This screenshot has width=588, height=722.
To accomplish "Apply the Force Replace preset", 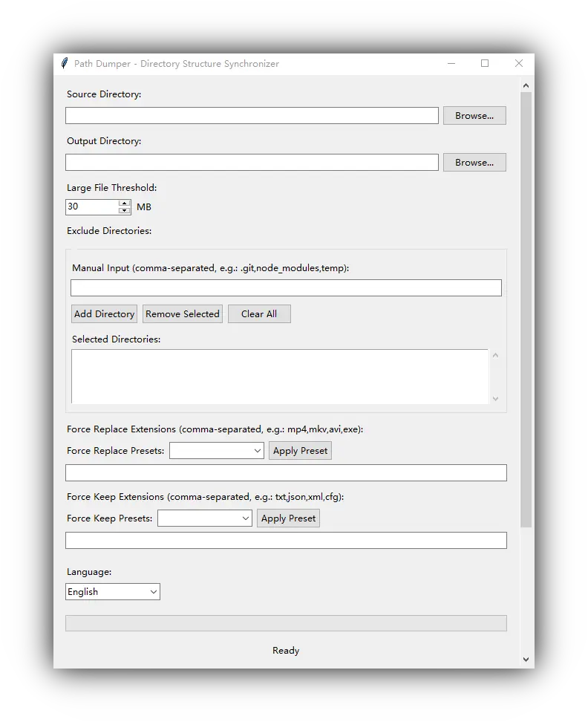I will pos(300,451).
